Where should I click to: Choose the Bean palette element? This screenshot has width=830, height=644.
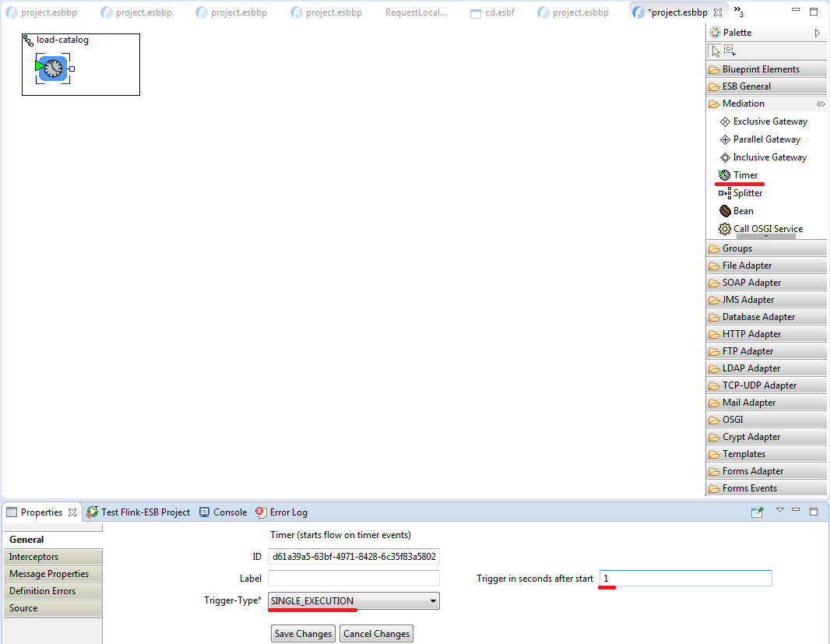(x=743, y=211)
